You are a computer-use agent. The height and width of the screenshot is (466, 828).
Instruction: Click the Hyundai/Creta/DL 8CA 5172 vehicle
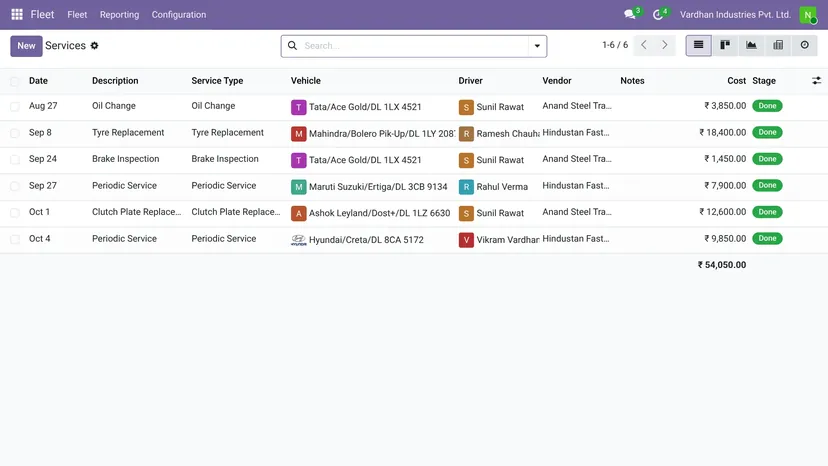366,240
